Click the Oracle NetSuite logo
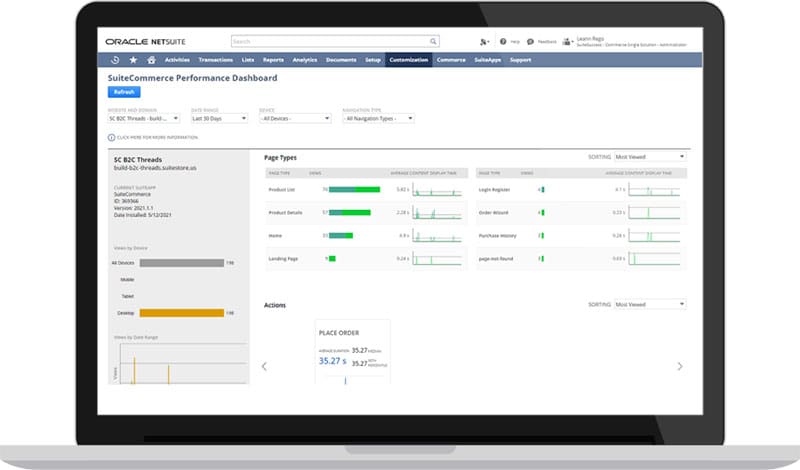The height and width of the screenshot is (470, 800). click(145, 42)
